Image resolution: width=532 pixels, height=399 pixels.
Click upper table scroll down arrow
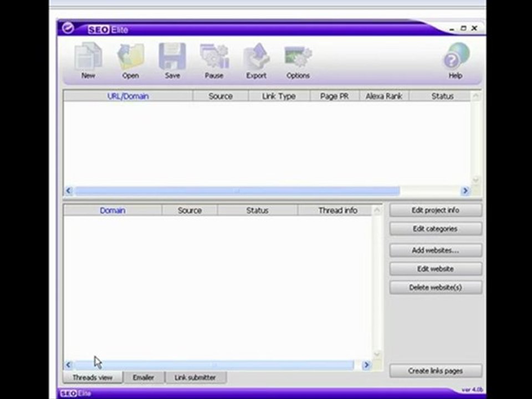(x=475, y=180)
